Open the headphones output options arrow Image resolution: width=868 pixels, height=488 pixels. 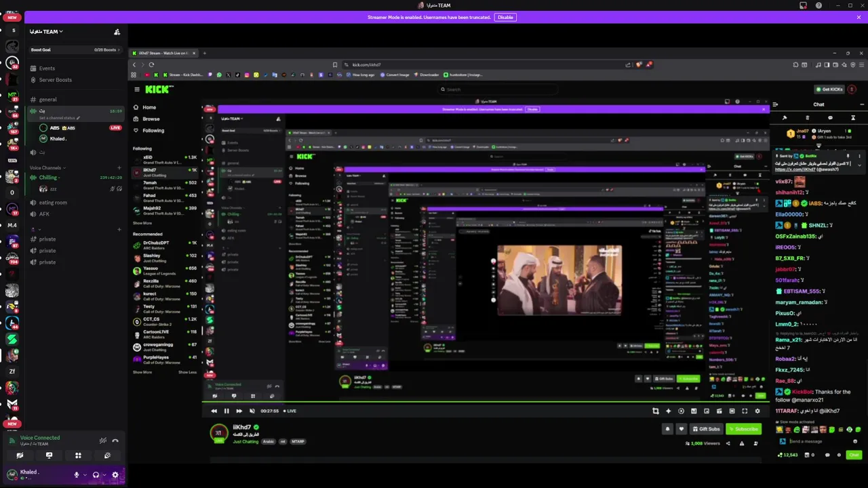pos(104,475)
